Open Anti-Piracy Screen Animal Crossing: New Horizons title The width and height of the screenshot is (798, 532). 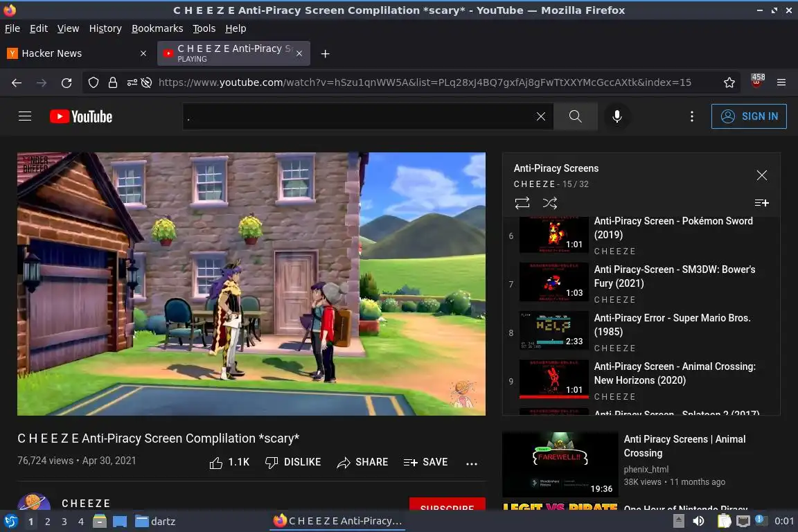pyautogui.click(x=674, y=373)
